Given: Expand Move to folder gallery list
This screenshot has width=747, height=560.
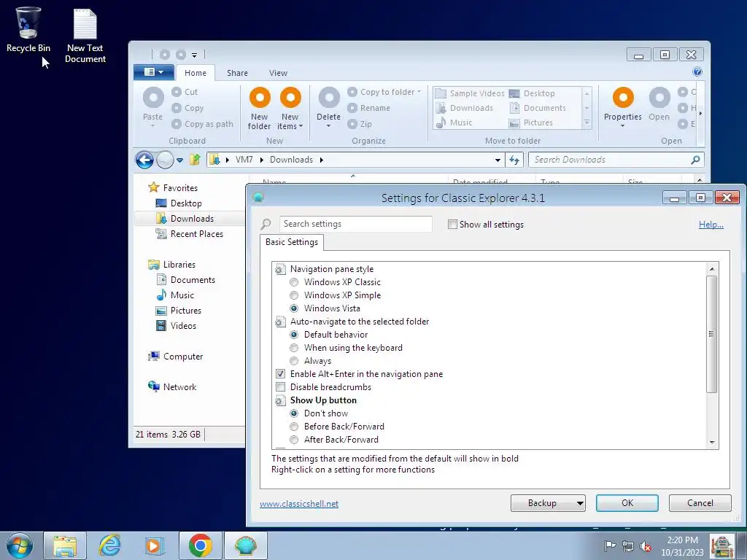Looking at the screenshot, I should [587, 123].
